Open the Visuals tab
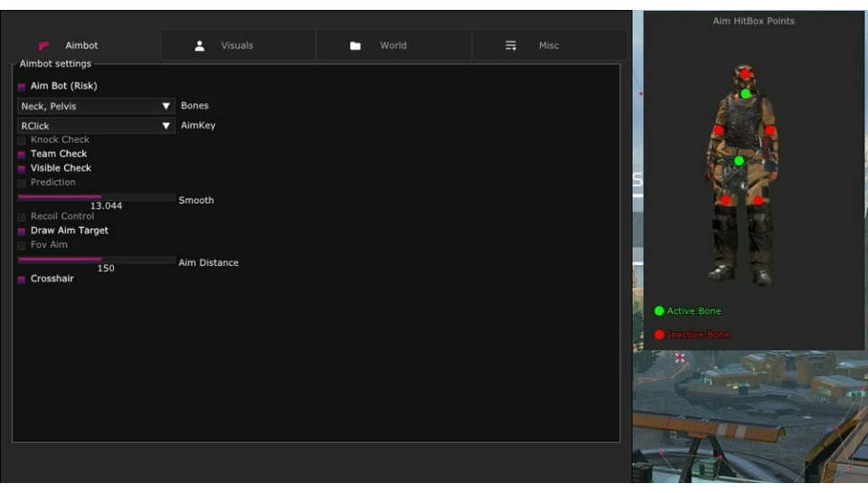Image resolution: width=868 pixels, height=493 pixels. coord(239,45)
